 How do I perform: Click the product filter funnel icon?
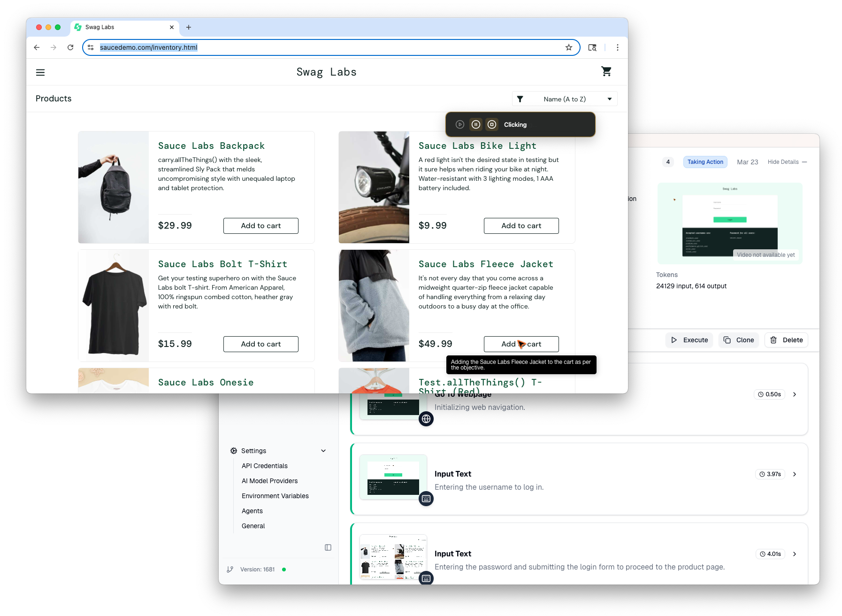tap(520, 99)
